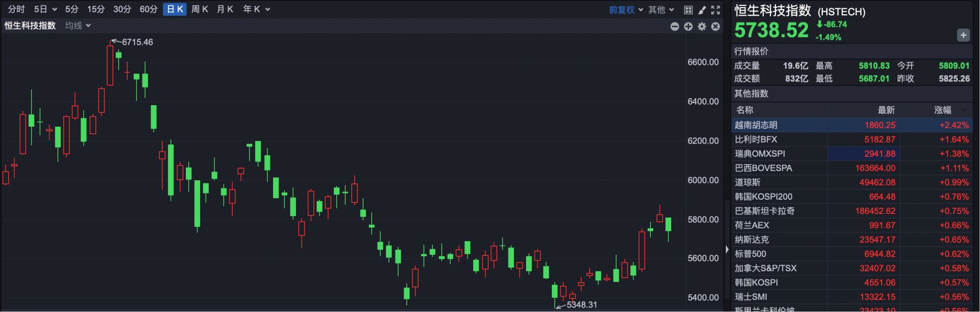Click the 6715.46 high price marker

pyautogui.click(x=137, y=42)
